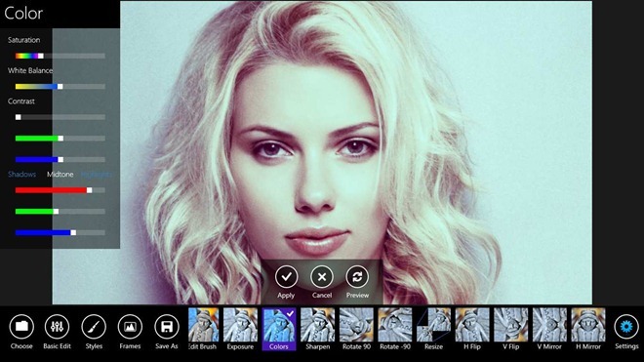Apply the V Mirror tool

549,325
